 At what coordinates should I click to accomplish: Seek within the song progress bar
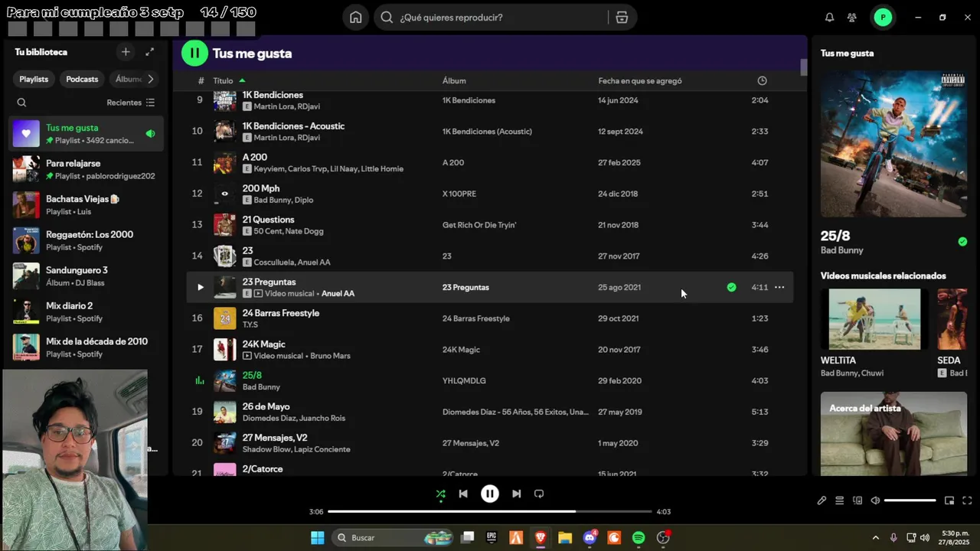point(490,511)
